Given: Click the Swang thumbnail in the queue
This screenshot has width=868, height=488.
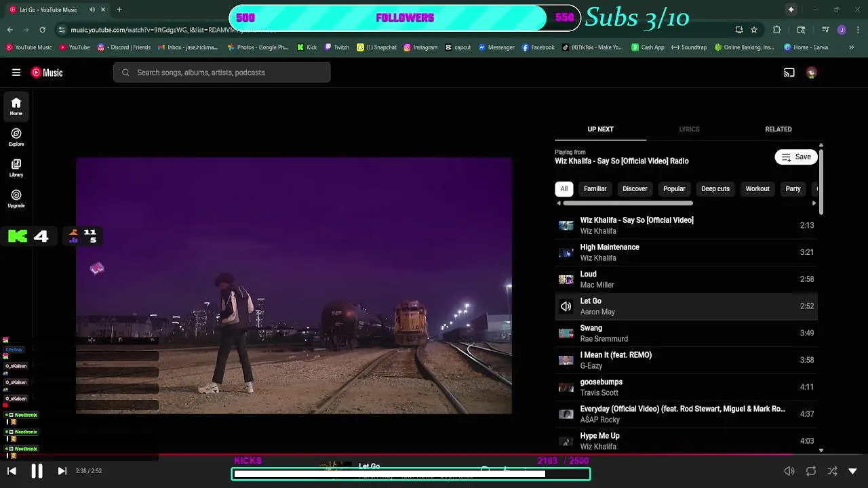Looking at the screenshot, I should coord(566,333).
